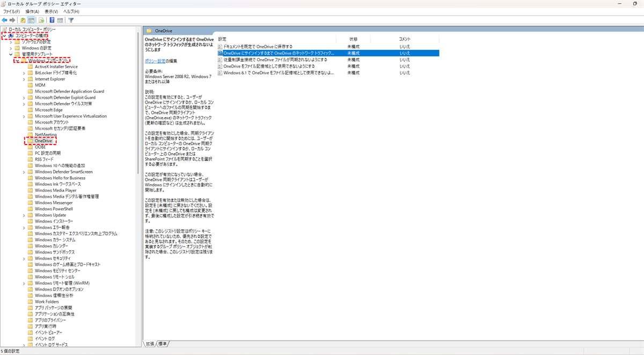The width and height of the screenshot is (644, 355).
Task: Sort by the コメント column header
Action: coord(405,39)
